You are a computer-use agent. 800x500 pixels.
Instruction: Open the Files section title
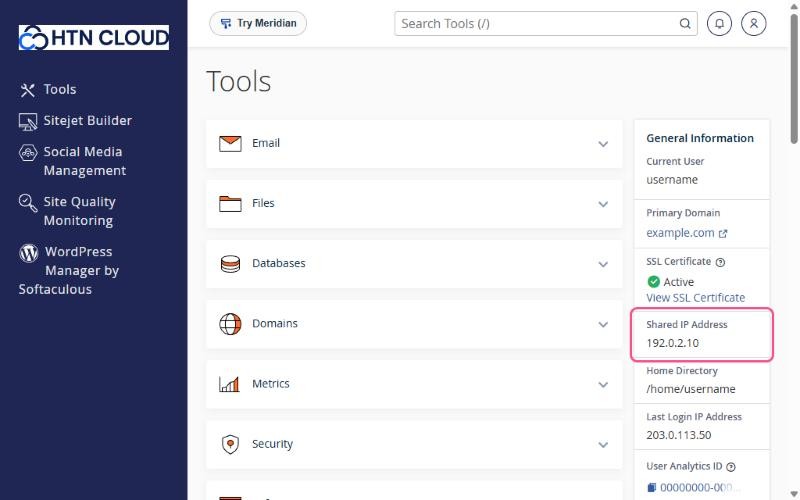click(263, 203)
